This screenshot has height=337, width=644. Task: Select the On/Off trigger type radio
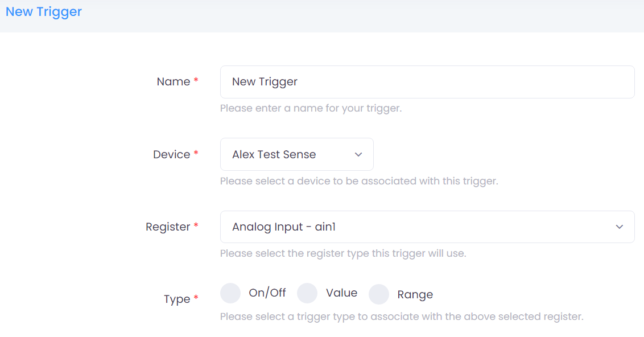(230, 294)
